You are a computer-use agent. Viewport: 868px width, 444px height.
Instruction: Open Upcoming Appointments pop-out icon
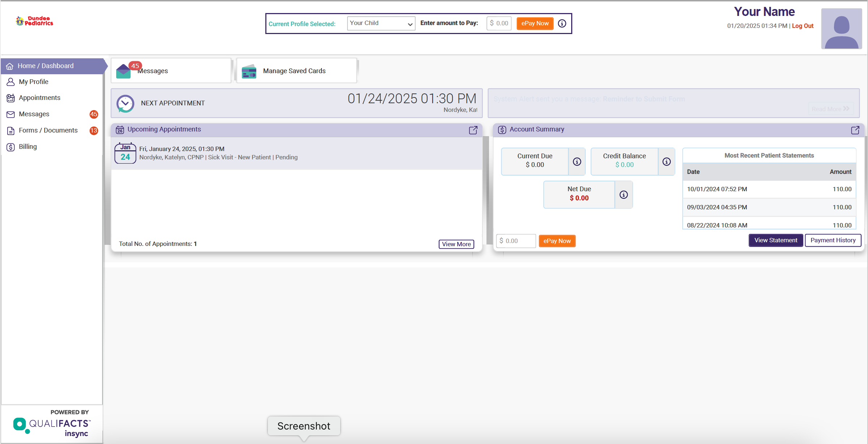point(473,130)
